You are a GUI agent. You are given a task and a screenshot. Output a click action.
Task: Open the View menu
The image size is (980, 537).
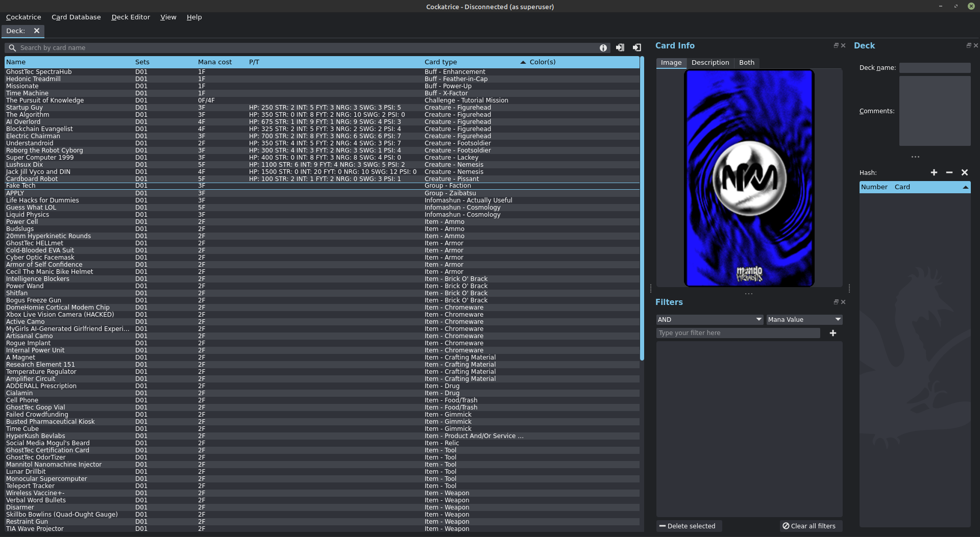pos(168,17)
